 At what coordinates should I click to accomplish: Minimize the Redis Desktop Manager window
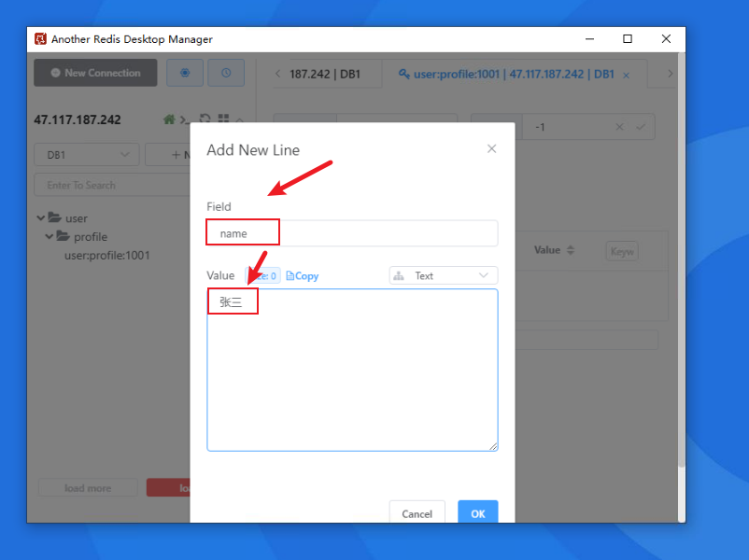[x=589, y=39]
